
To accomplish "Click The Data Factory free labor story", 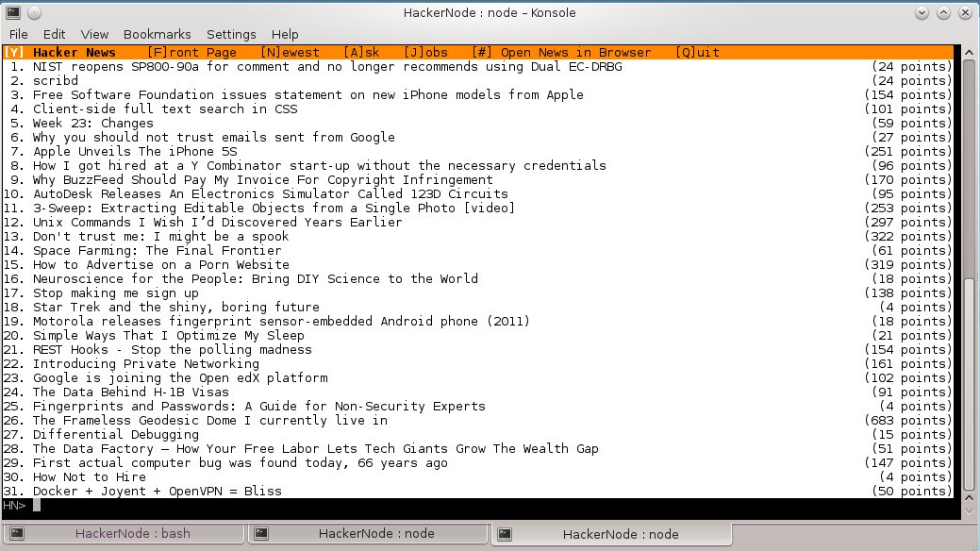I will point(316,449).
